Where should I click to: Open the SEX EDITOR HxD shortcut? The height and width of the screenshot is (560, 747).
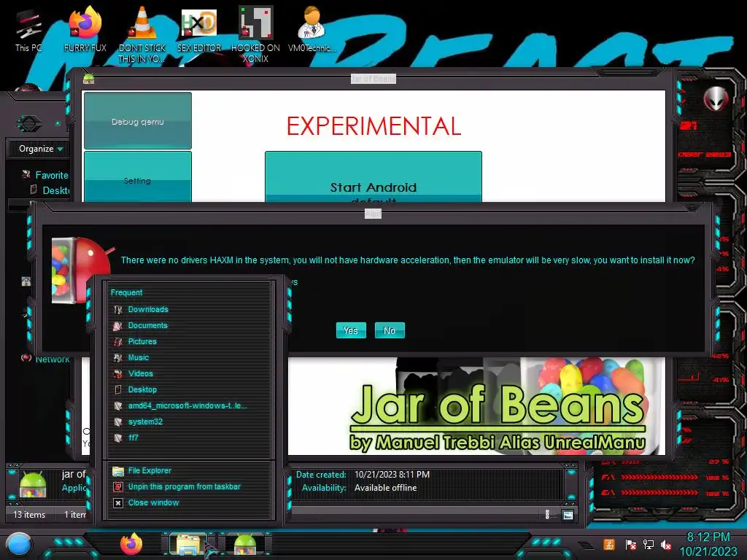pyautogui.click(x=199, y=31)
